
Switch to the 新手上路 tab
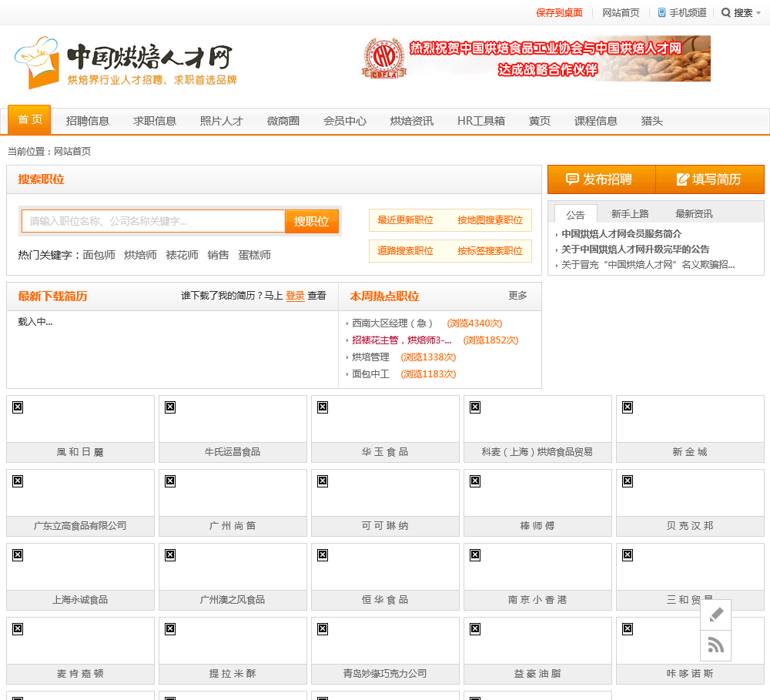point(630,213)
